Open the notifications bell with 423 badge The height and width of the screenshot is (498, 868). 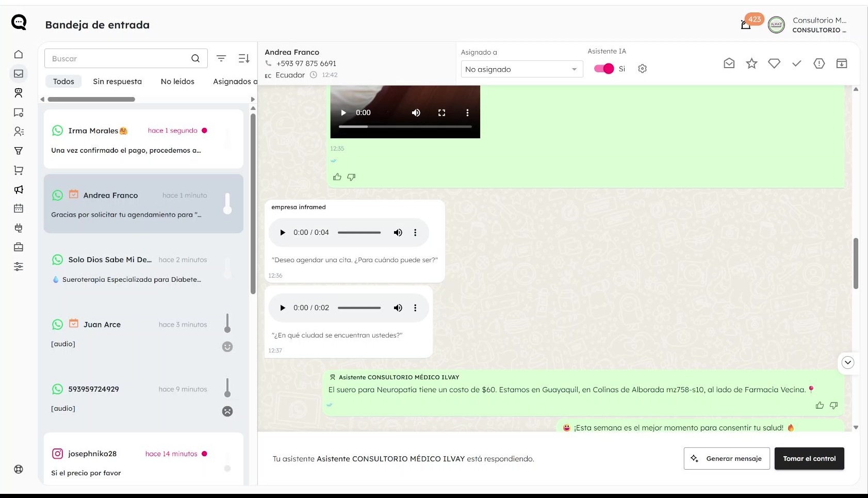(746, 24)
